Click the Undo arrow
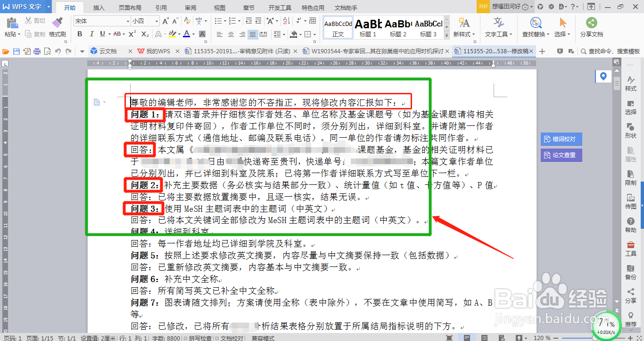This screenshot has width=644, height=341. point(58,51)
